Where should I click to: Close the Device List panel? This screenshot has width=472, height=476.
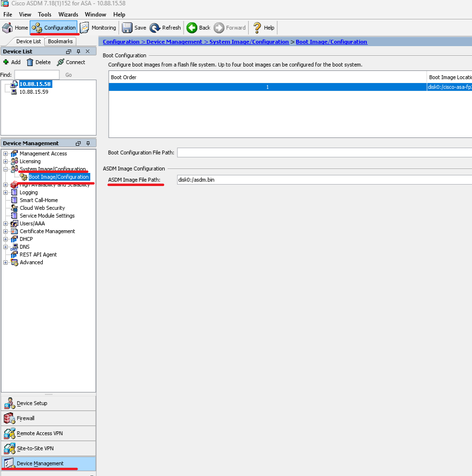tap(88, 51)
